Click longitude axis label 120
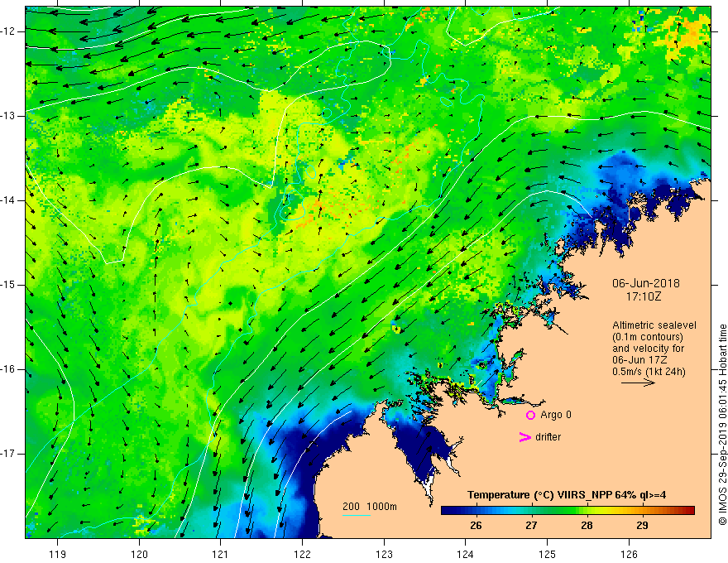The image size is (728, 563). pyautogui.click(x=139, y=555)
